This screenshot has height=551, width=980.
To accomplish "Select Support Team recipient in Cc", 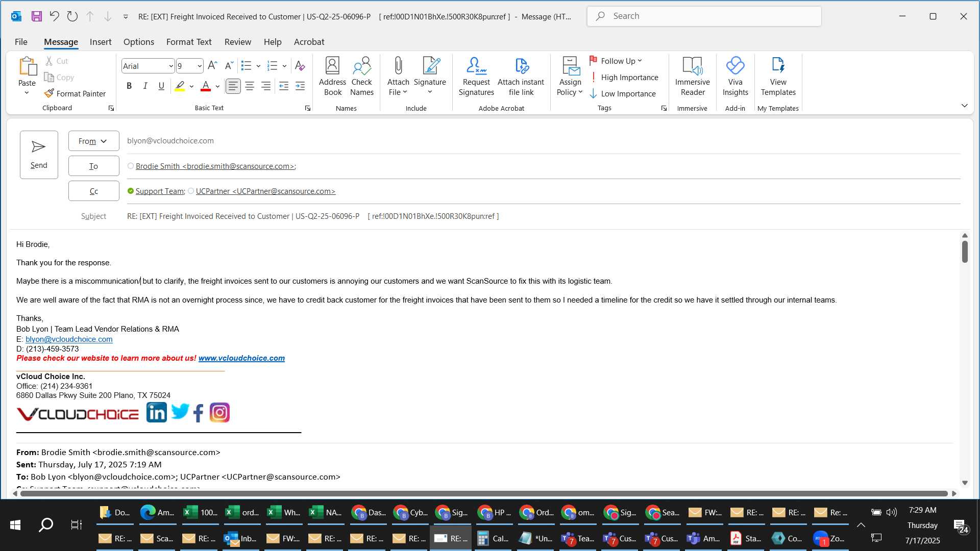I will (x=160, y=191).
